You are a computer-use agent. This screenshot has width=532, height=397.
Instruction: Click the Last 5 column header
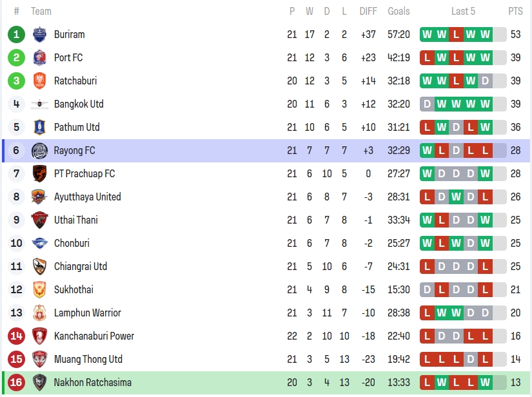(463, 11)
